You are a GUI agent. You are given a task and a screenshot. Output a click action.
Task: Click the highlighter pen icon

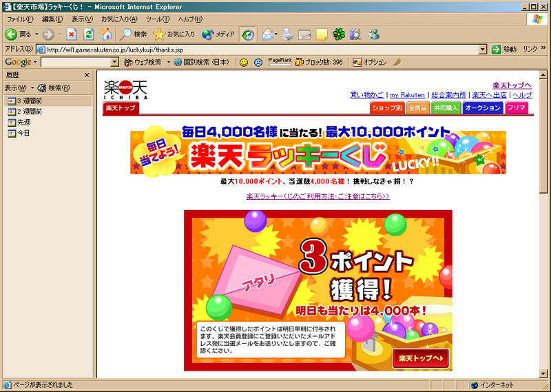coord(397,62)
